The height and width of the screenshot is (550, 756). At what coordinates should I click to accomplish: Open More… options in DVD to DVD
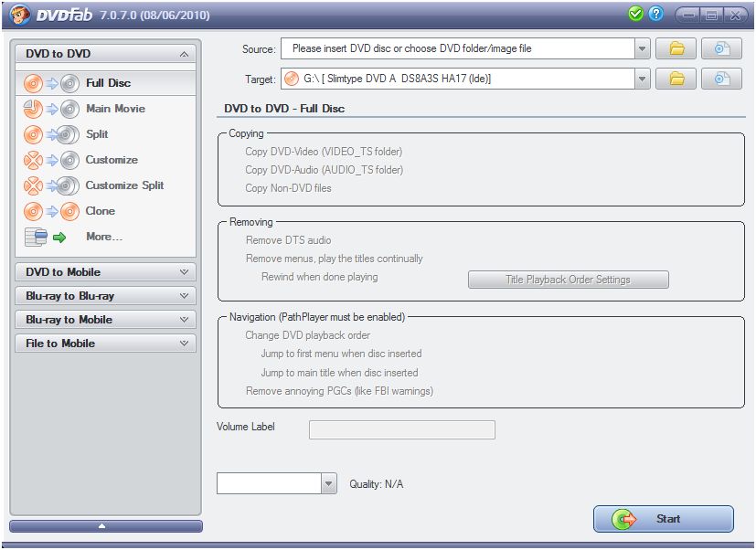[106, 237]
